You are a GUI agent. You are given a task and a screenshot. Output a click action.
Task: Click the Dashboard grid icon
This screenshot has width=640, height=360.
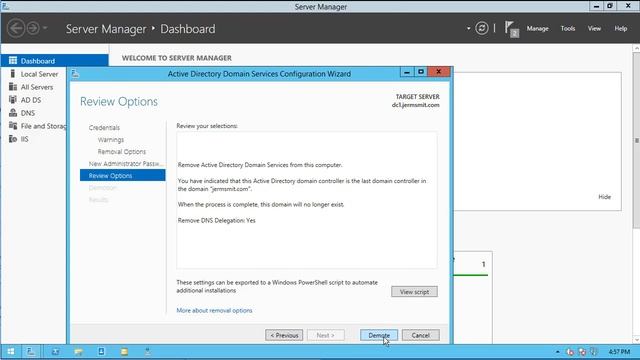click(13, 60)
